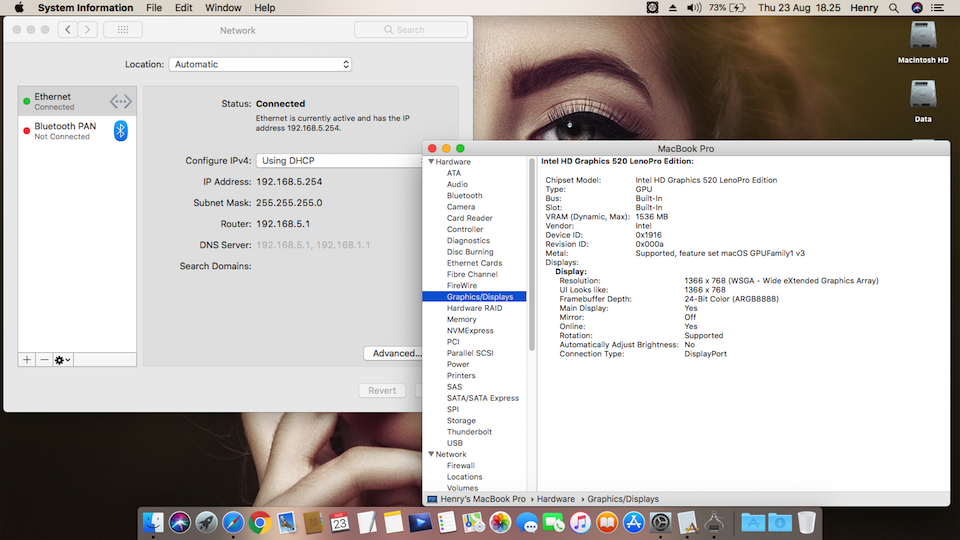This screenshot has width=960, height=540.
Task: Select Firewall under Network section
Action: point(460,466)
